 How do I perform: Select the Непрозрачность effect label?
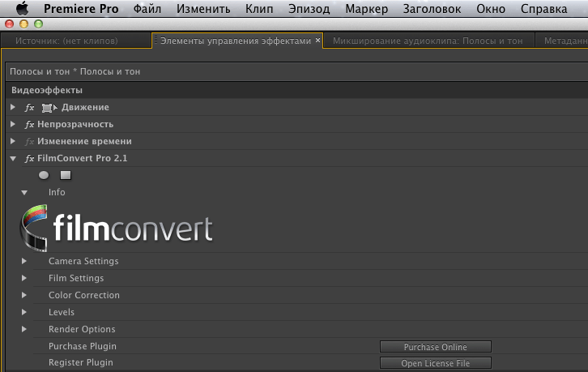pyautogui.click(x=75, y=124)
